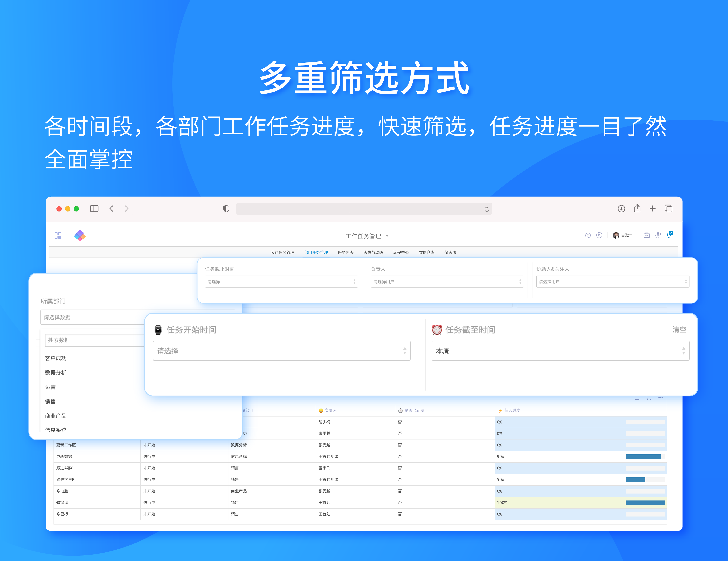Open customer support headset icon

pos(588,235)
